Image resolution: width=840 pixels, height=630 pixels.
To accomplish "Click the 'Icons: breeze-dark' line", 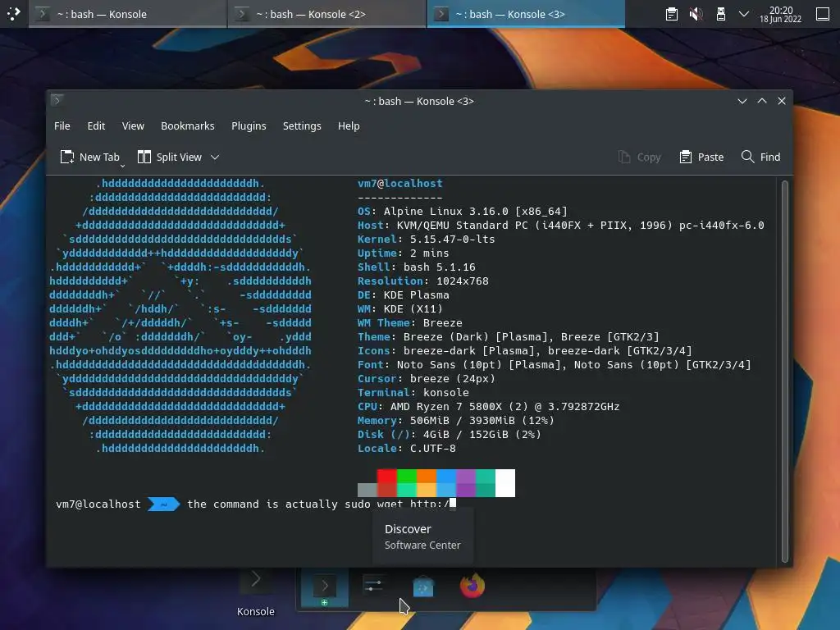I will coord(525,350).
